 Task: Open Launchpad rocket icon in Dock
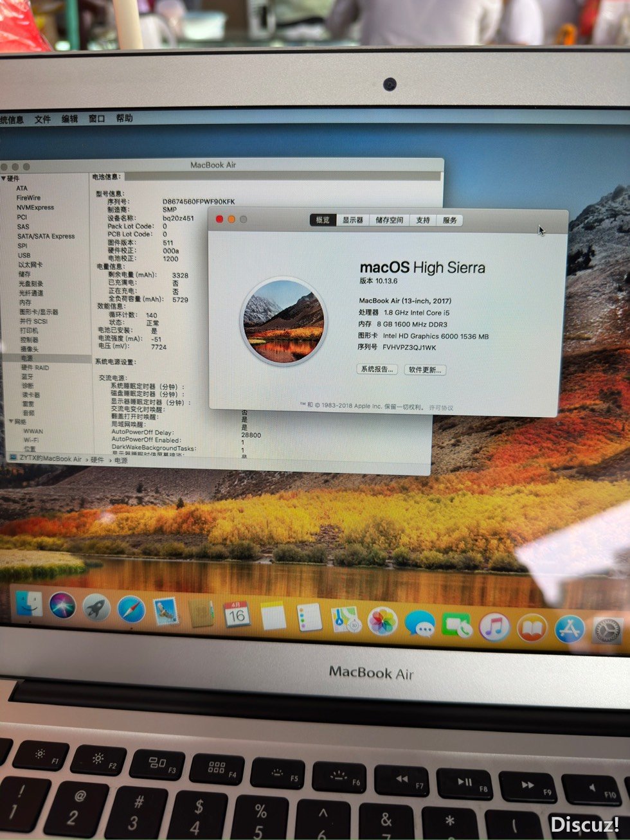(x=96, y=607)
